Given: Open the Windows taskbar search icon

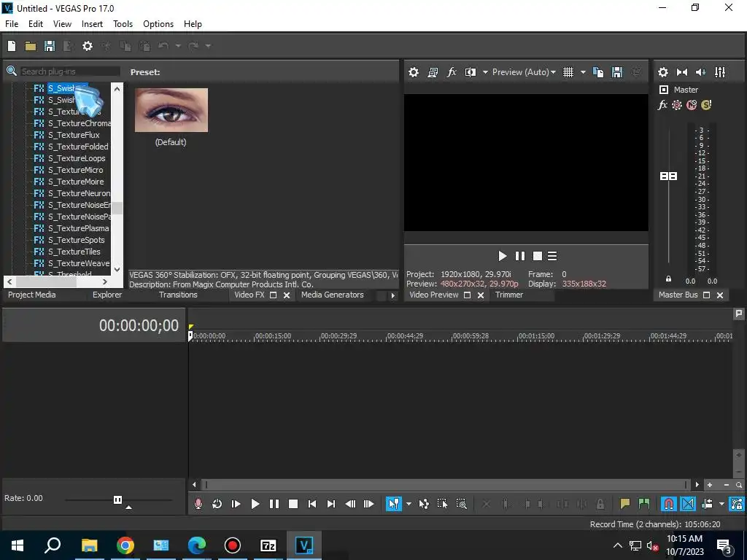Looking at the screenshot, I should pyautogui.click(x=53, y=545).
